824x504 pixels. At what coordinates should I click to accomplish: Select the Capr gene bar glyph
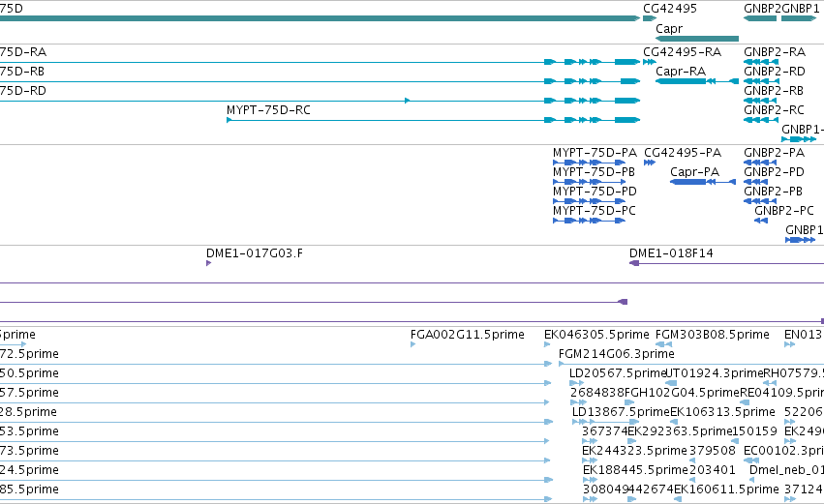point(697,39)
